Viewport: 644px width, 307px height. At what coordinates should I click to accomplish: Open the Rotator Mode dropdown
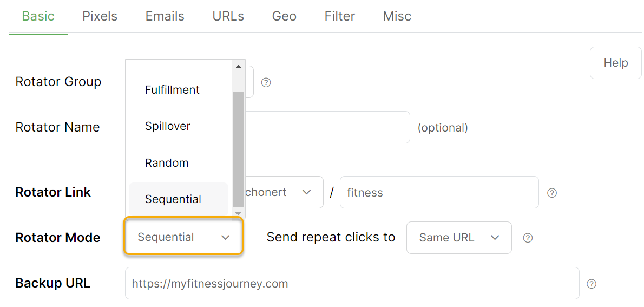(x=183, y=238)
